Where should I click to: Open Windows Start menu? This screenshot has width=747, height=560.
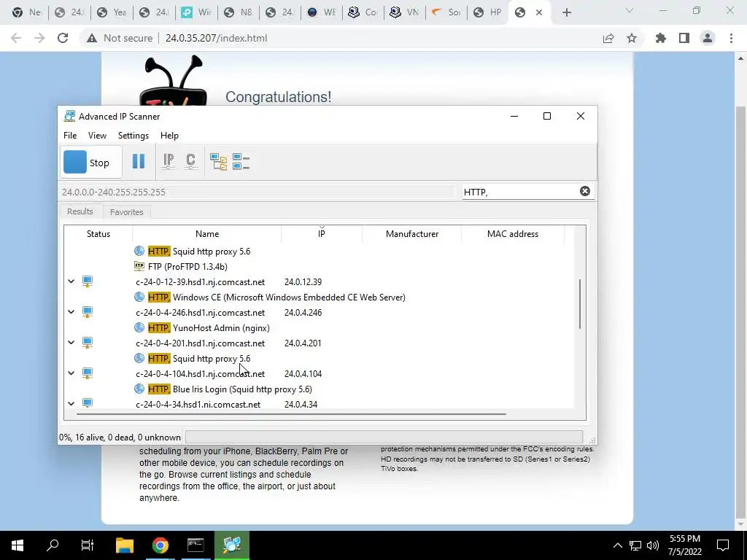(18, 545)
